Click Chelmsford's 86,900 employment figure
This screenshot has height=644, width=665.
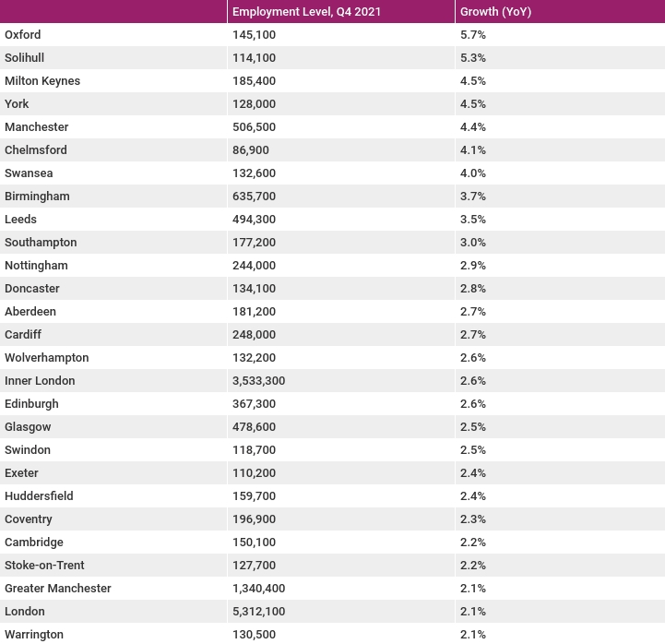tap(251, 149)
